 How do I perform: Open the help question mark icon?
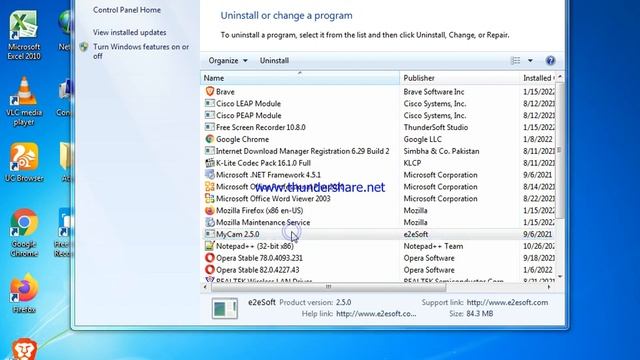[550, 60]
